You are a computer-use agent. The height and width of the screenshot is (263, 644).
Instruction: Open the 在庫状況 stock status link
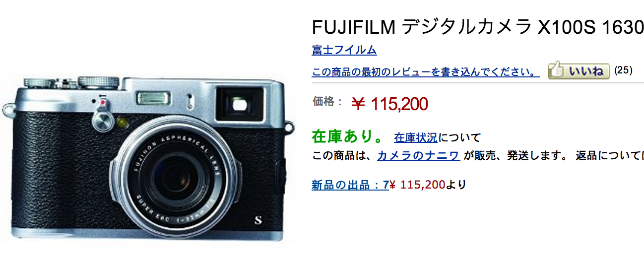point(416,137)
